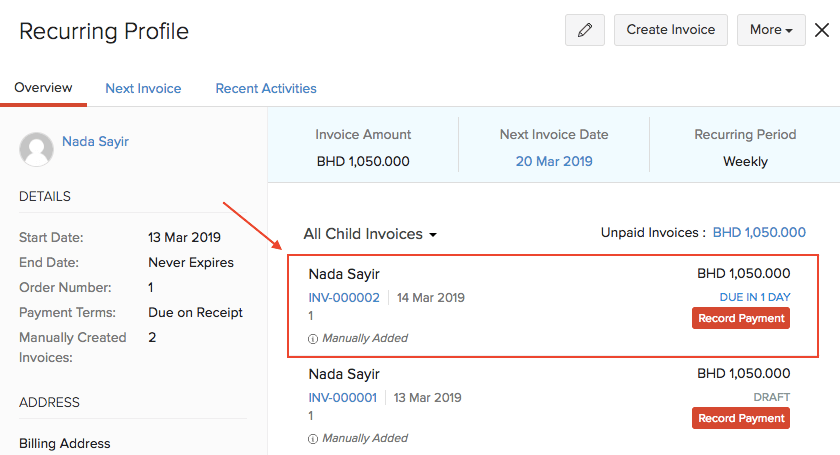The image size is (840, 455).
Task: Open the More dropdown menu
Action: [x=771, y=30]
